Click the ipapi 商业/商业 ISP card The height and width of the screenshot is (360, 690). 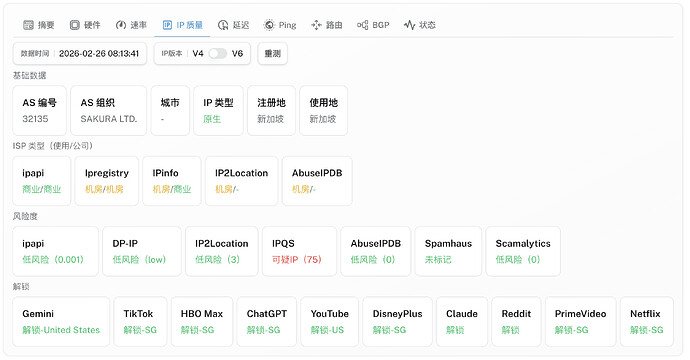[42, 181]
